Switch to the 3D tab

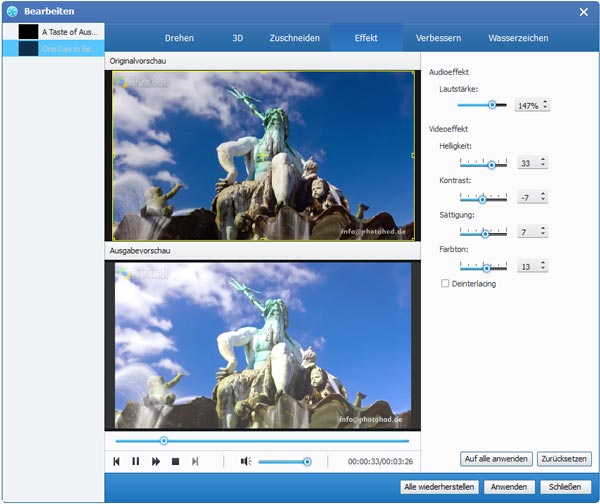pos(238,38)
